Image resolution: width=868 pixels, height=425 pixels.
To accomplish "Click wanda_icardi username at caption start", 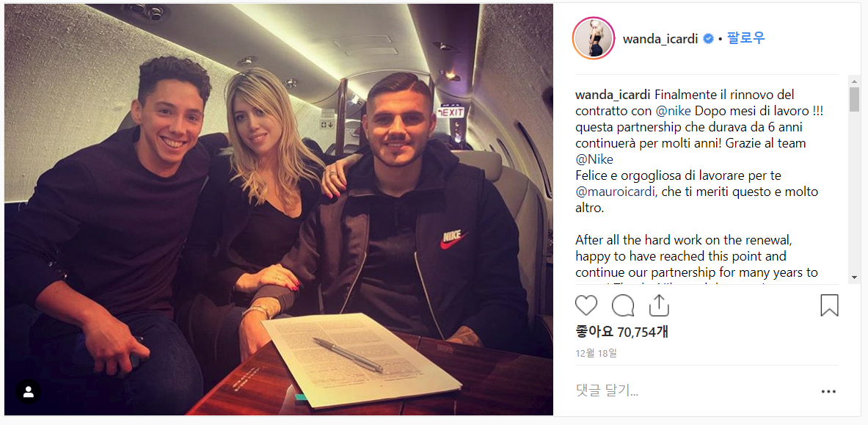I will click(x=609, y=94).
